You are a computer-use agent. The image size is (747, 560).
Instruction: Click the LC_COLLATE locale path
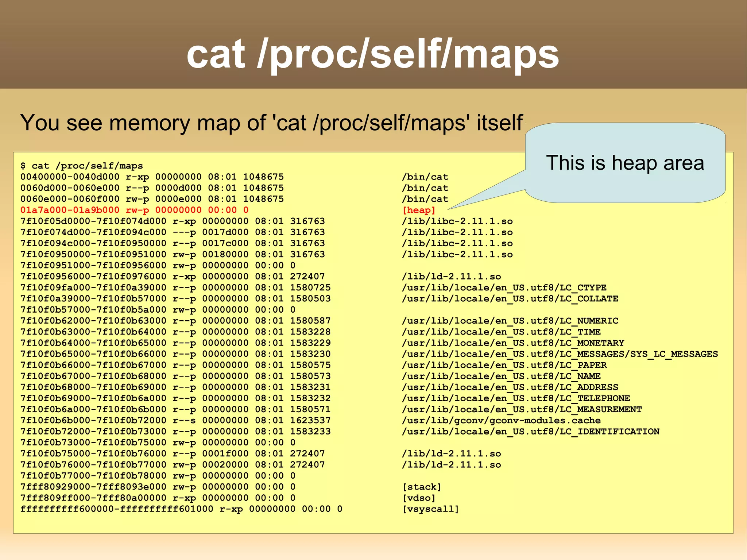tap(510, 299)
